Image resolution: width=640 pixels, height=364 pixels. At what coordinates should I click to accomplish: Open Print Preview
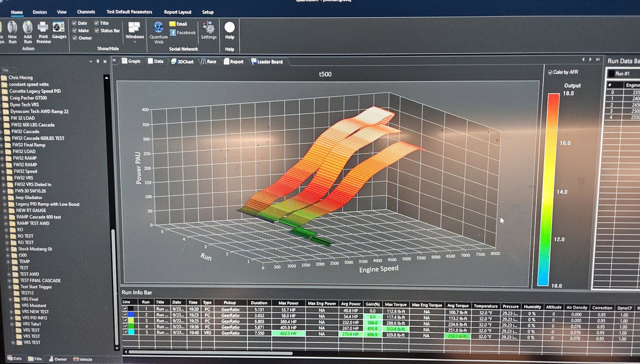pos(43,31)
